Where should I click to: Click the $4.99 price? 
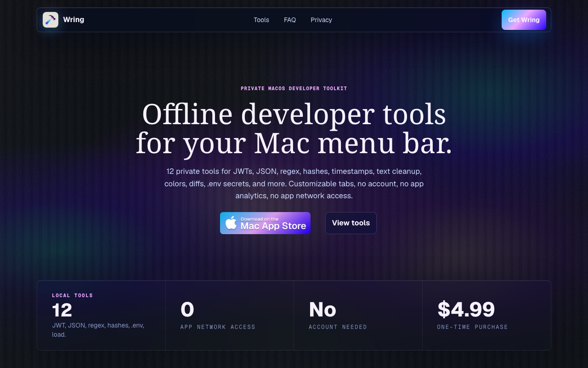pyautogui.click(x=466, y=309)
